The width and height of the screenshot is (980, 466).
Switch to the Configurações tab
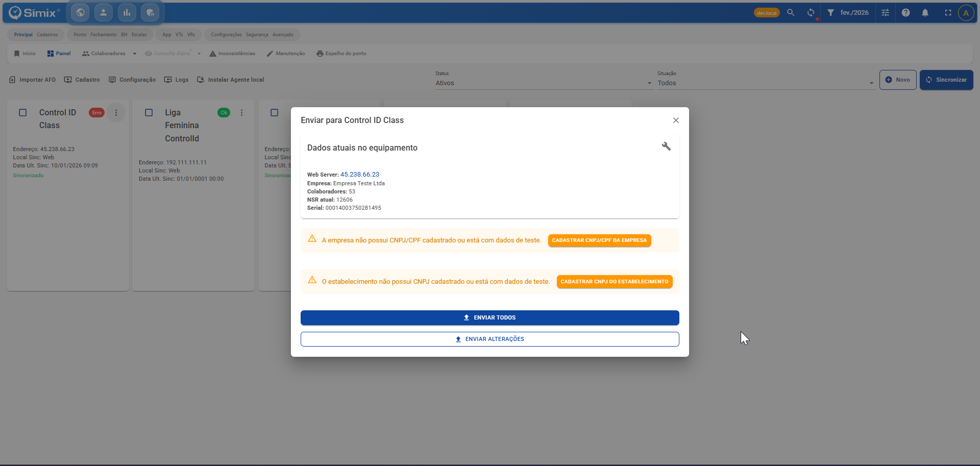click(x=227, y=35)
